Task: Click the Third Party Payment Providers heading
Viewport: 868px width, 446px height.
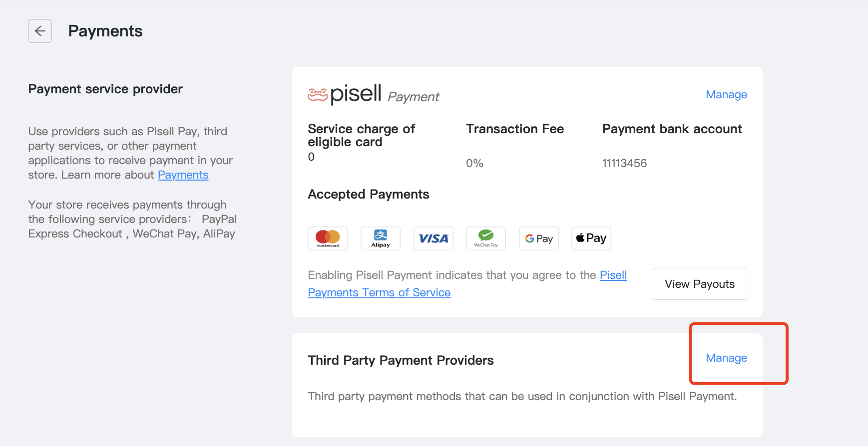Action: tap(401, 360)
